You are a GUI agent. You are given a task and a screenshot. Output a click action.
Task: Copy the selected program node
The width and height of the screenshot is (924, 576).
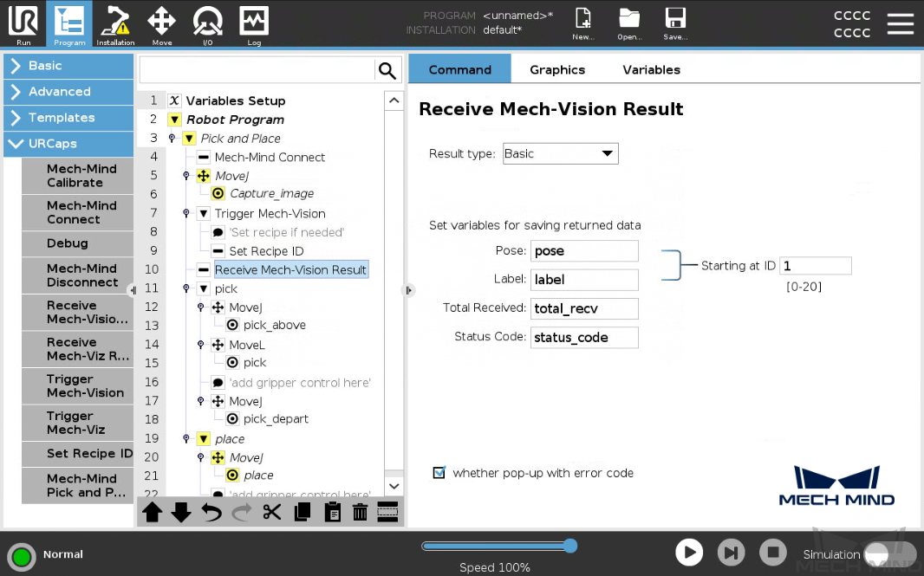(x=303, y=512)
